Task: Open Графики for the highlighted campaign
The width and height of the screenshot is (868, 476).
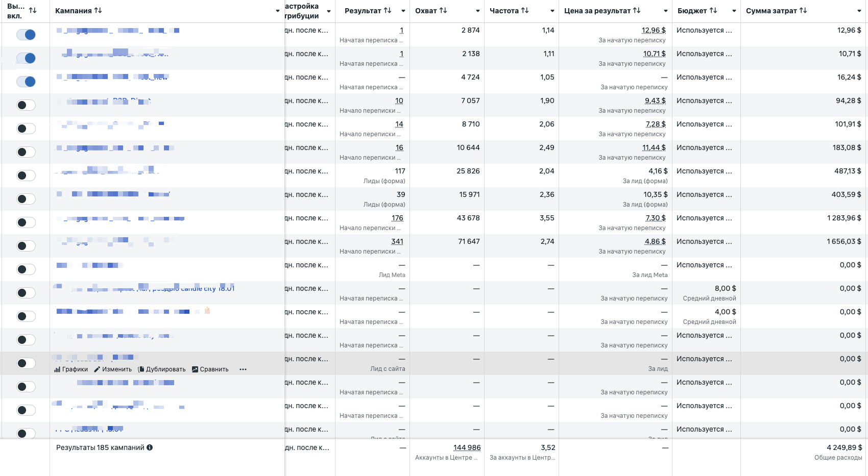Action: (x=71, y=369)
